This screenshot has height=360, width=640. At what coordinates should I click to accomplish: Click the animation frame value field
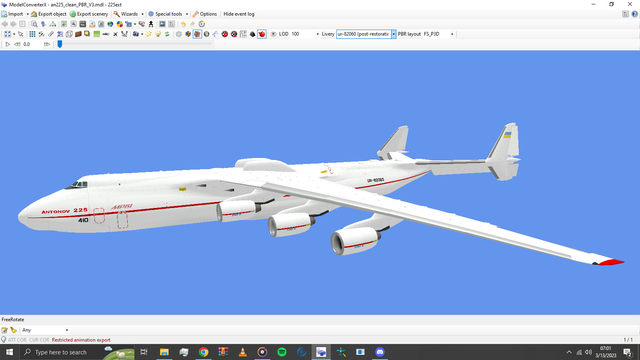(32, 44)
